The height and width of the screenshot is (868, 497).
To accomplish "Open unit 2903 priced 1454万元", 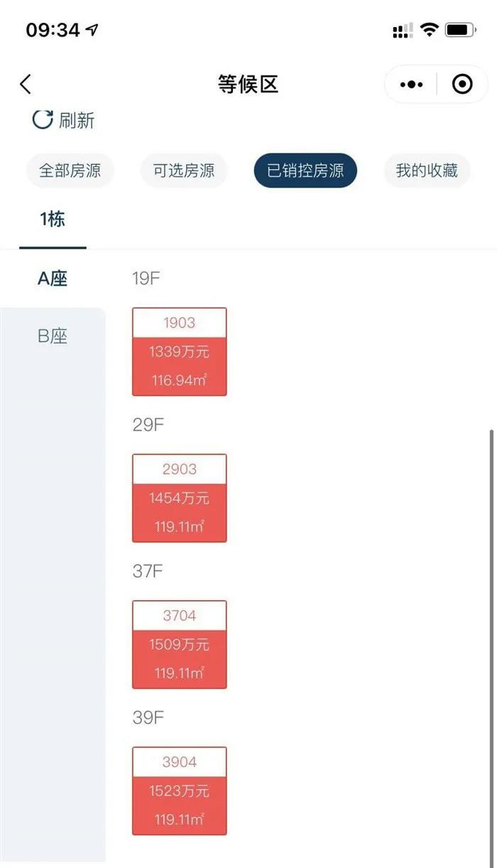I will (179, 498).
